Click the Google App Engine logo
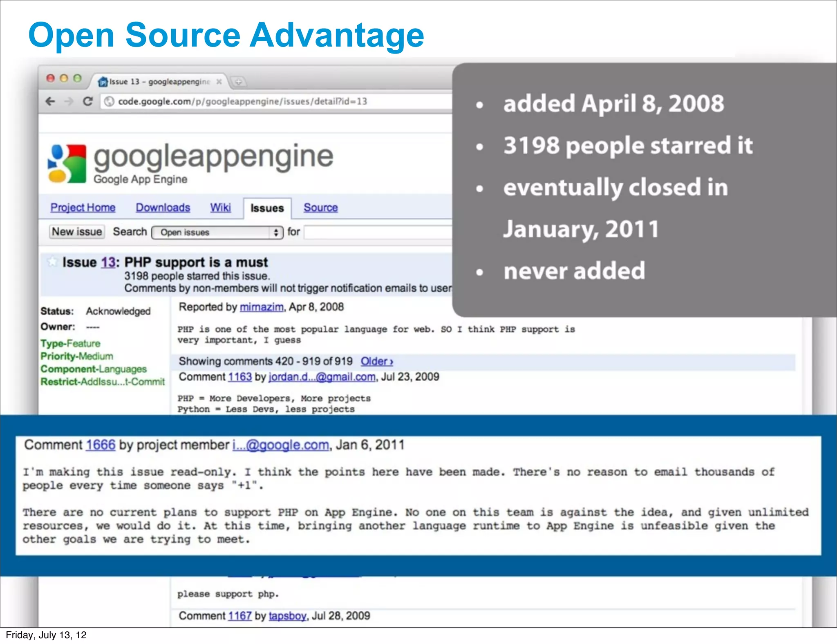 point(67,163)
